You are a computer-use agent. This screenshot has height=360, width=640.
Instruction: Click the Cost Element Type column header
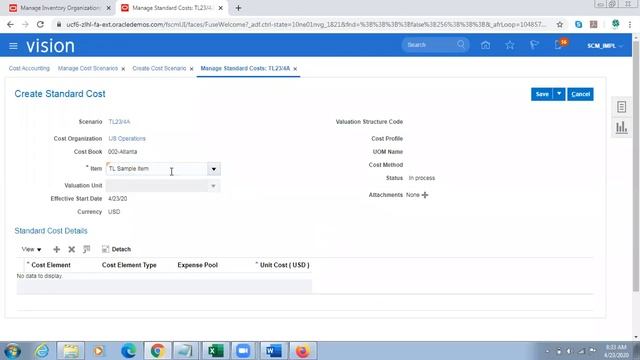129,265
